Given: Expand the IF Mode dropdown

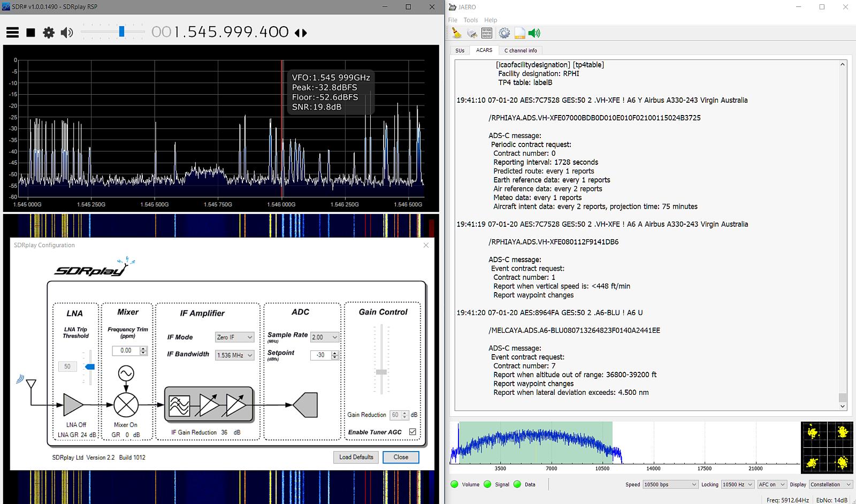Looking at the screenshot, I should click(x=234, y=337).
